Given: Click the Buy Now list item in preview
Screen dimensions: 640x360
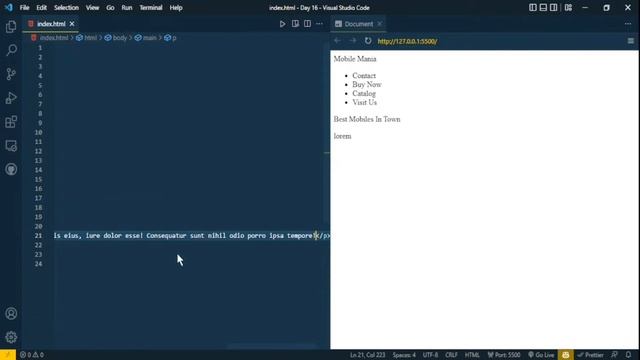Looking at the screenshot, I should coord(367,85).
